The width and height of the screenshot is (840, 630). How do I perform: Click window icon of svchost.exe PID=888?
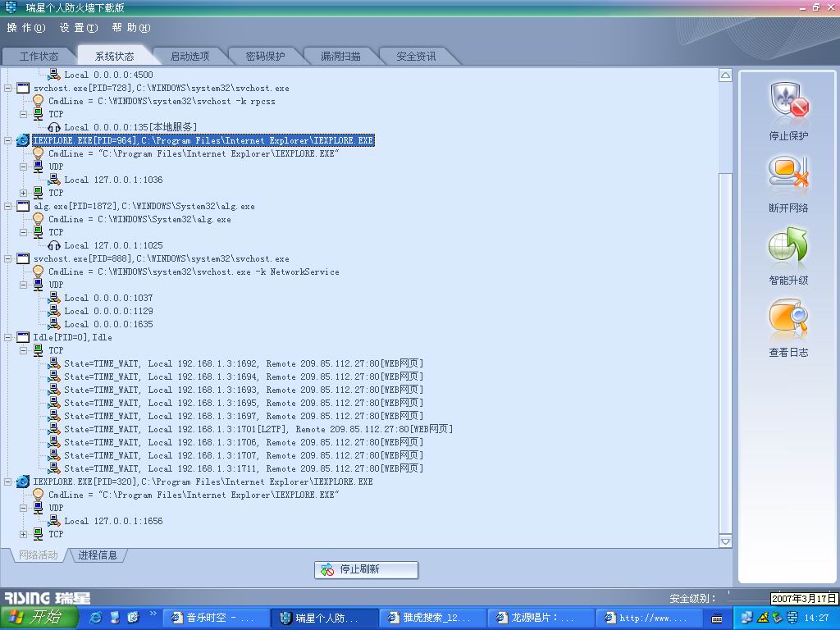tap(23, 258)
